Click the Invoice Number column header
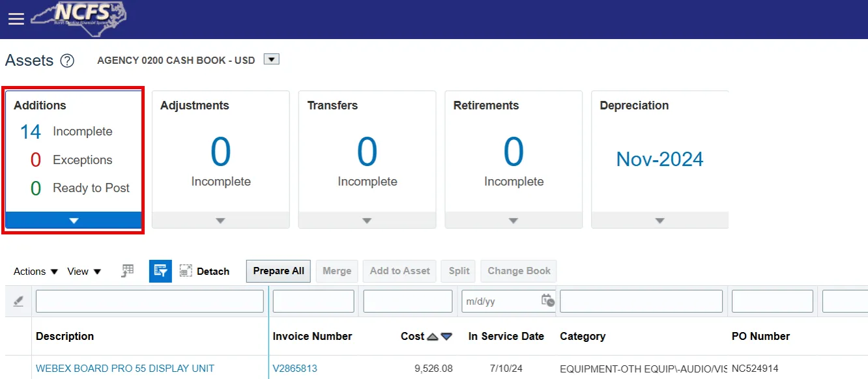 pos(312,337)
